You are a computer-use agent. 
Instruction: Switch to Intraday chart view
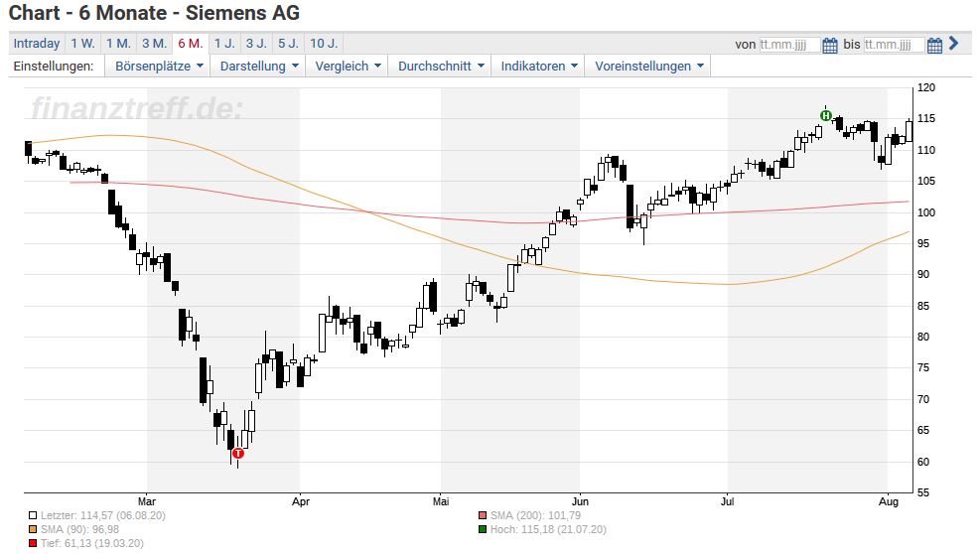37,44
